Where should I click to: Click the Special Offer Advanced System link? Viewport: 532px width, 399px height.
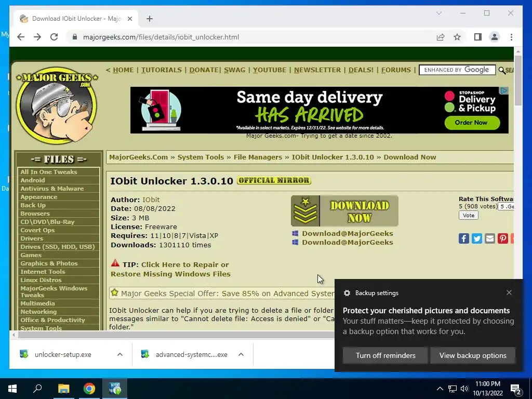coord(228,294)
